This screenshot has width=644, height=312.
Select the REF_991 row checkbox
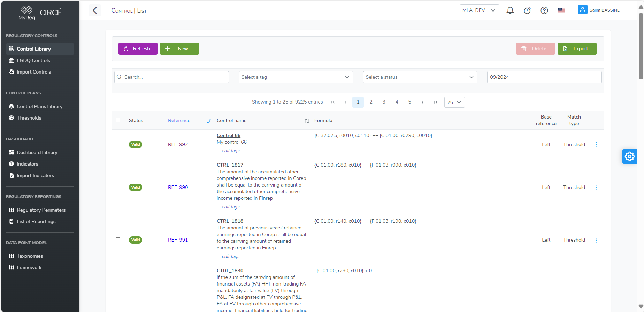point(118,240)
